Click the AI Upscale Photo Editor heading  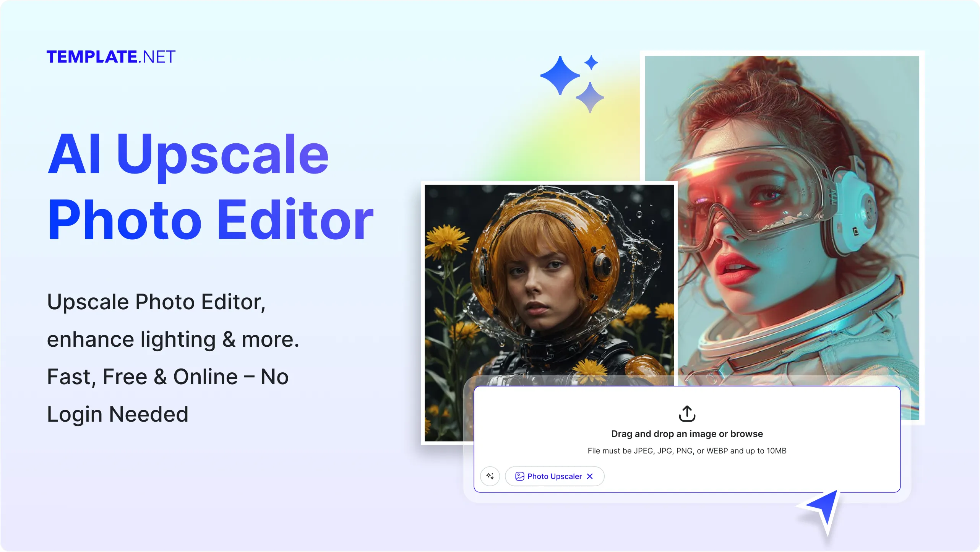[210, 187]
